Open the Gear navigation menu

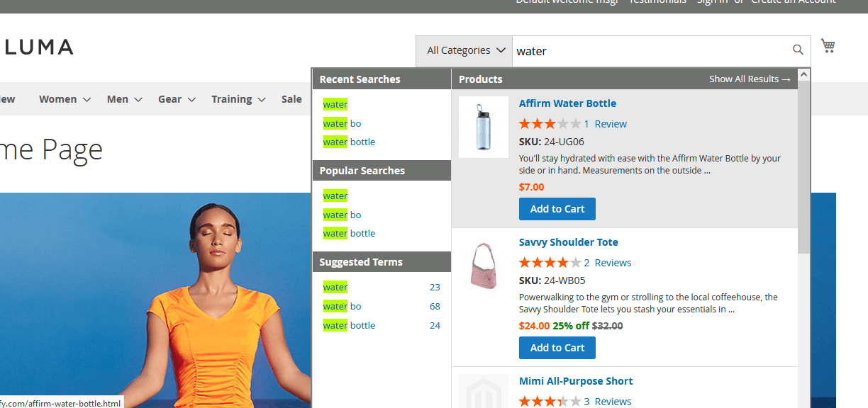pos(175,99)
